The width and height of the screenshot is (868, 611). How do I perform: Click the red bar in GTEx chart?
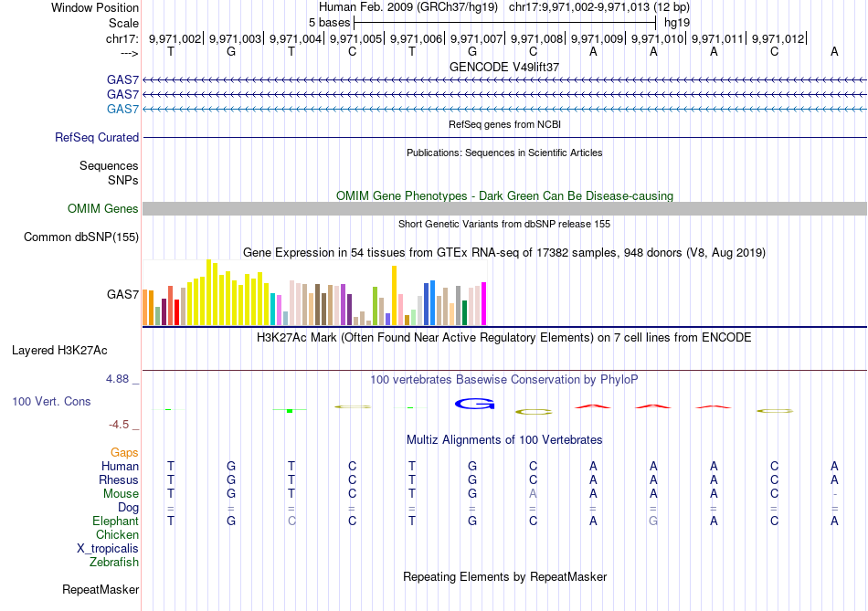point(176,312)
